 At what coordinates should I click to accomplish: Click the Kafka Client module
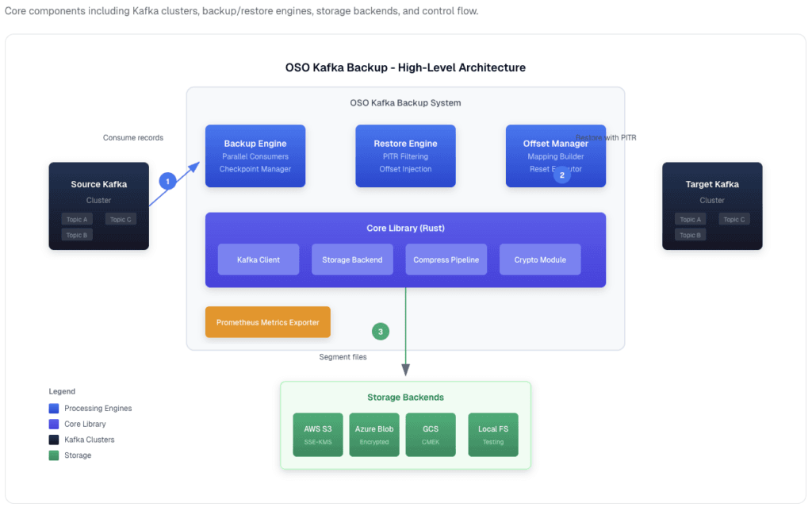[259, 259]
